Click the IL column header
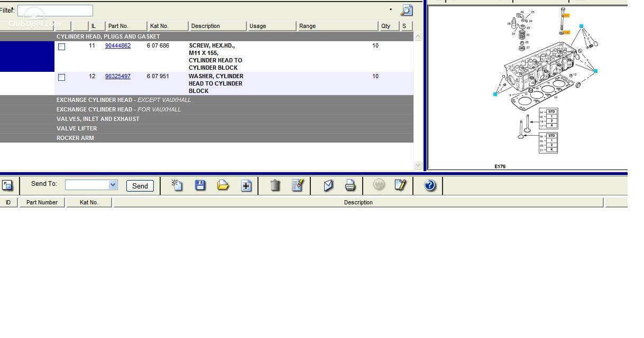644x338 pixels. pos(97,26)
